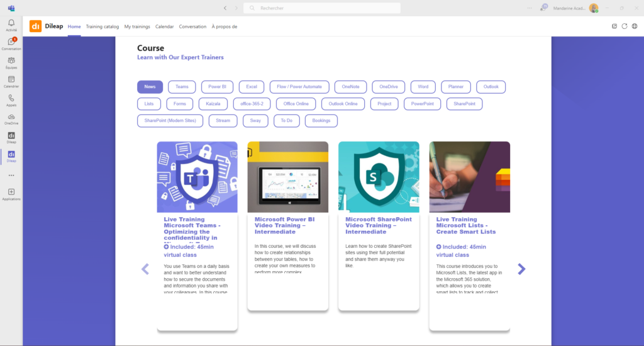Filter courses by Outlook Online
This screenshot has width=644, height=346.
[343, 104]
